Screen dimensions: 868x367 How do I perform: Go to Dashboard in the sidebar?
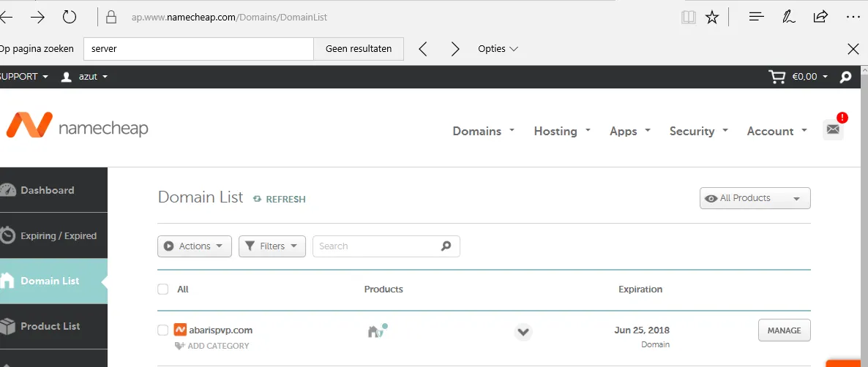point(53,190)
